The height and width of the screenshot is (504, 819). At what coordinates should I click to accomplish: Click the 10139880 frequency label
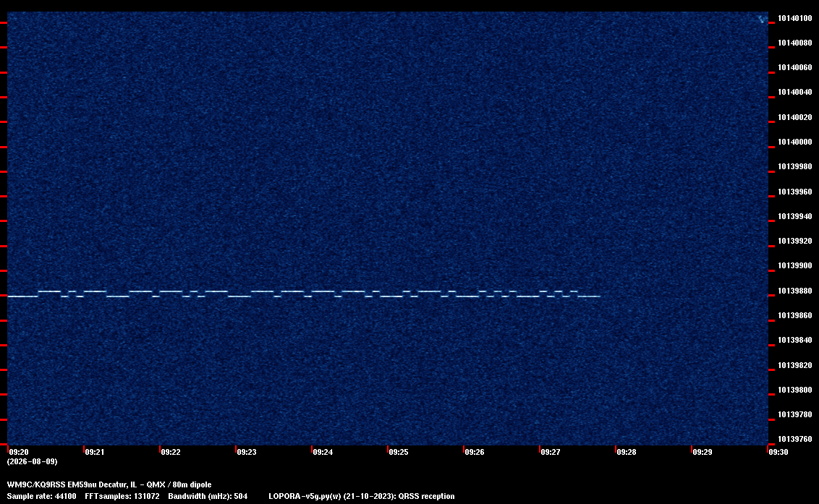[794, 291]
